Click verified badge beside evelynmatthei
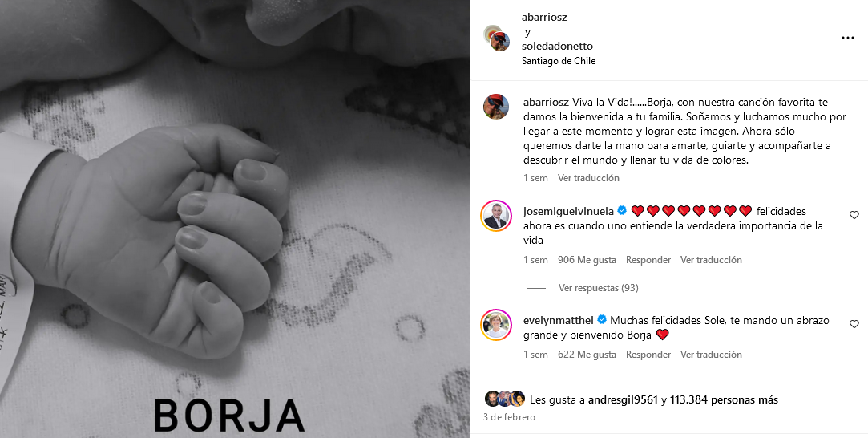This screenshot has height=438, width=868. [602, 320]
